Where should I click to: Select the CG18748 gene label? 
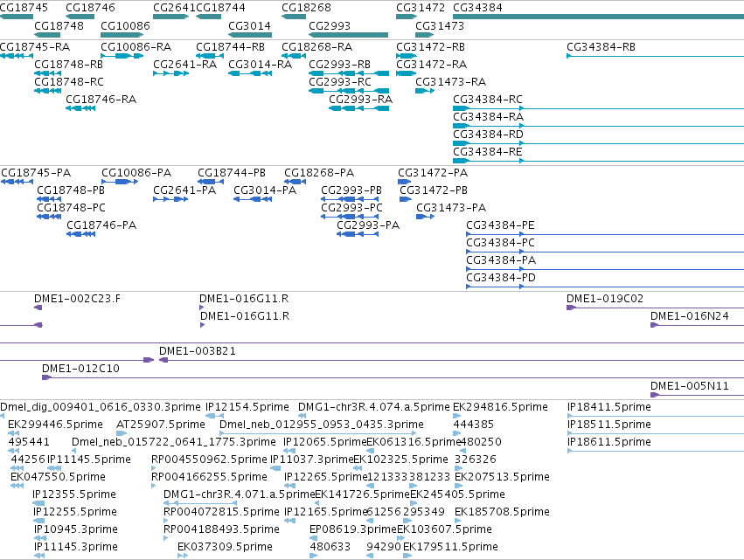tap(59, 25)
